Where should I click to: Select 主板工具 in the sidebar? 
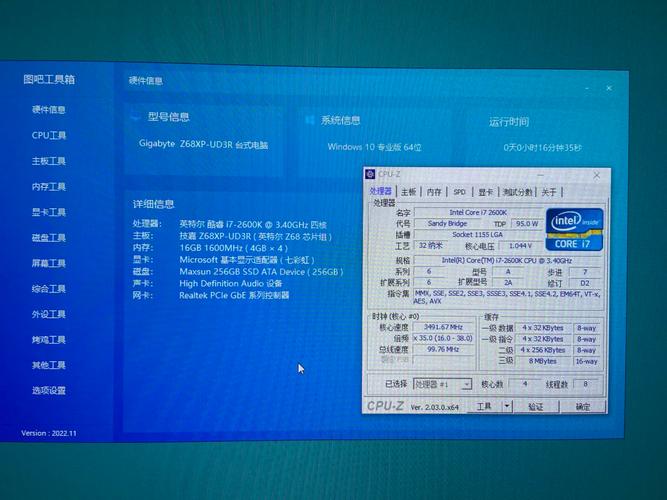pyautogui.click(x=48, y=161)
